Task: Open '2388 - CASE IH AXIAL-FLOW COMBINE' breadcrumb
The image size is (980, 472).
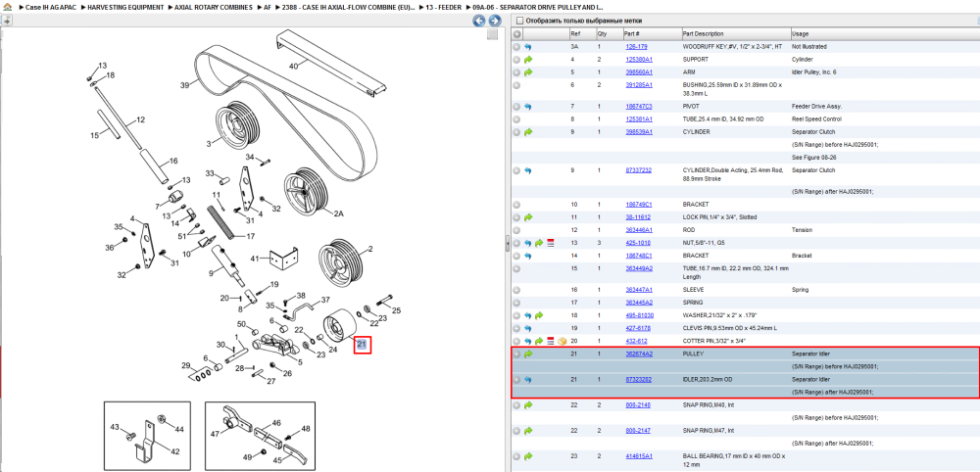Action: (348, 8)
